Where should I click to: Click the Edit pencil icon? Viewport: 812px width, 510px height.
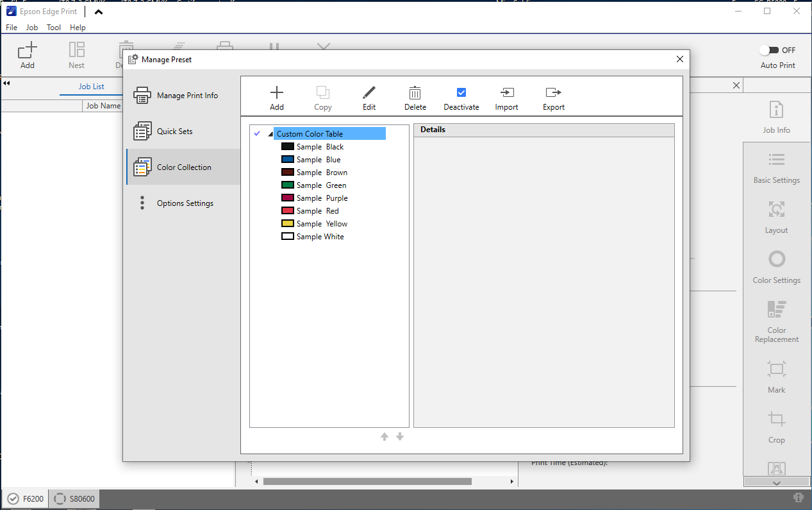pyautogui.click(x=369, y=92)
